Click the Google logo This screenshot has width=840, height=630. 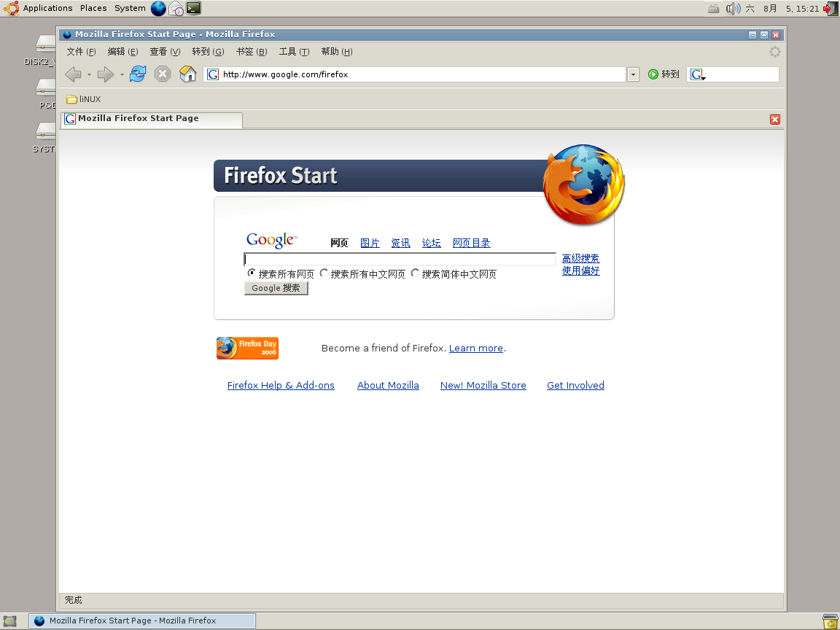271,241
